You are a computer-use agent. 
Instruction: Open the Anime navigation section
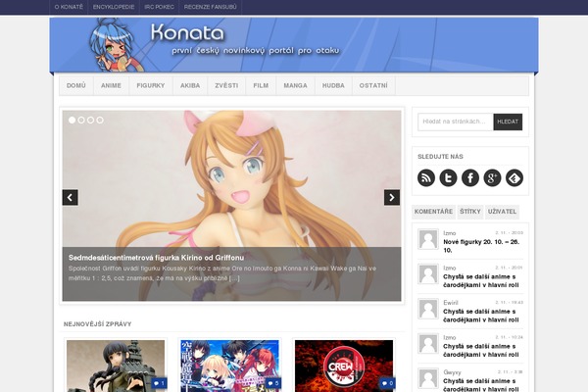tap(111, 85)
